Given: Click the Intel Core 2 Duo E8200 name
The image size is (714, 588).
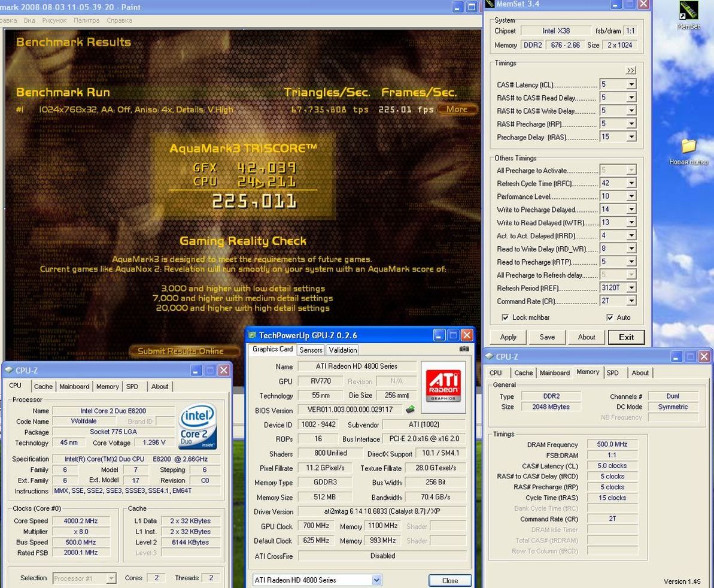Looking at the screenshot, I should [x=113, y=411].
